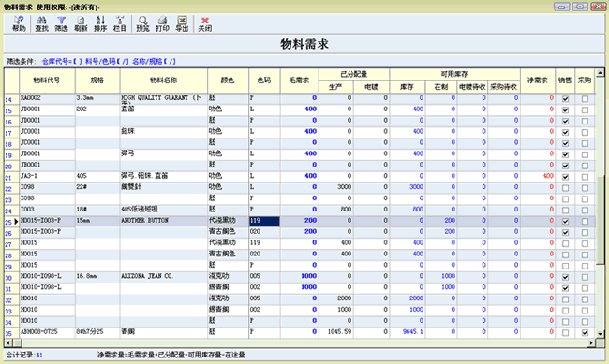Image resolution: width=609 pixels, height=364 pixels.
Task: Open the 排序 sort tool
Action: (x=100, y=23)
